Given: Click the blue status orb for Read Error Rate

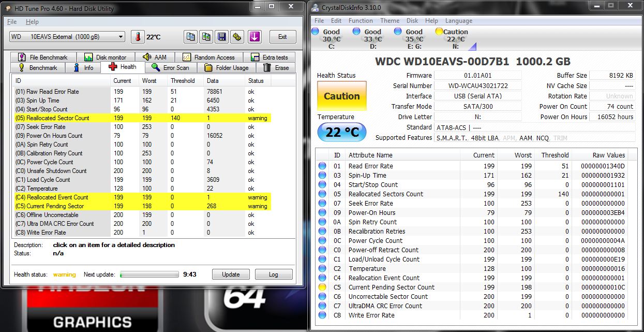Looking at the screenshot, I should tap(322, 166).
